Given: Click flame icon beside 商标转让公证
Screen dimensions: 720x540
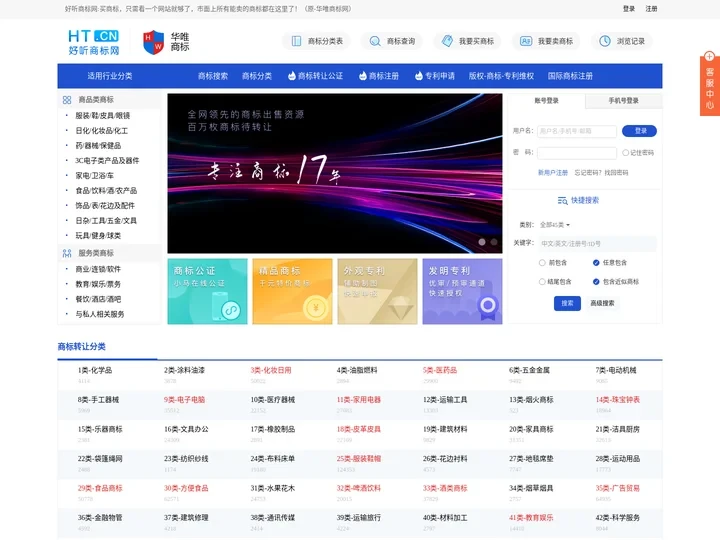Looking at the screenshot, I should pos(292,76).
